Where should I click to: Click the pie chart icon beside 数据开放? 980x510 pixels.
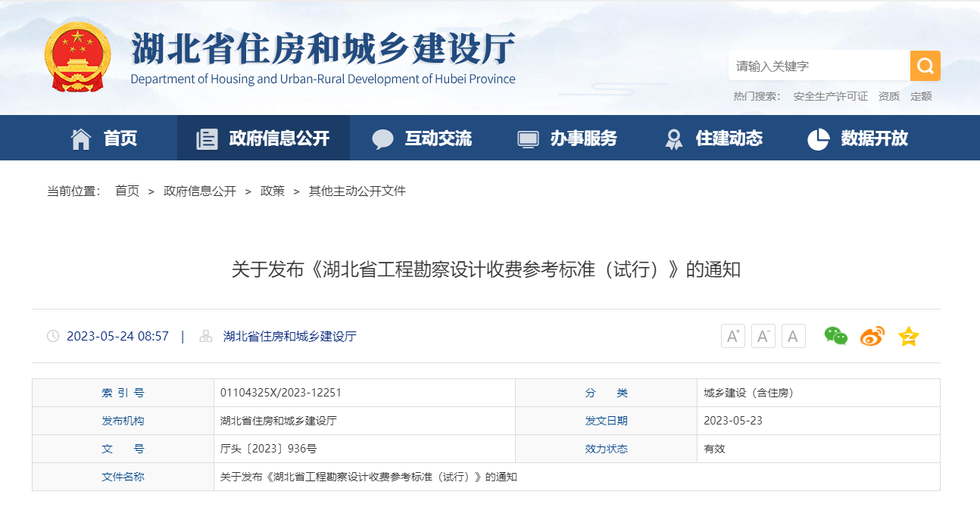pos(819,139)
